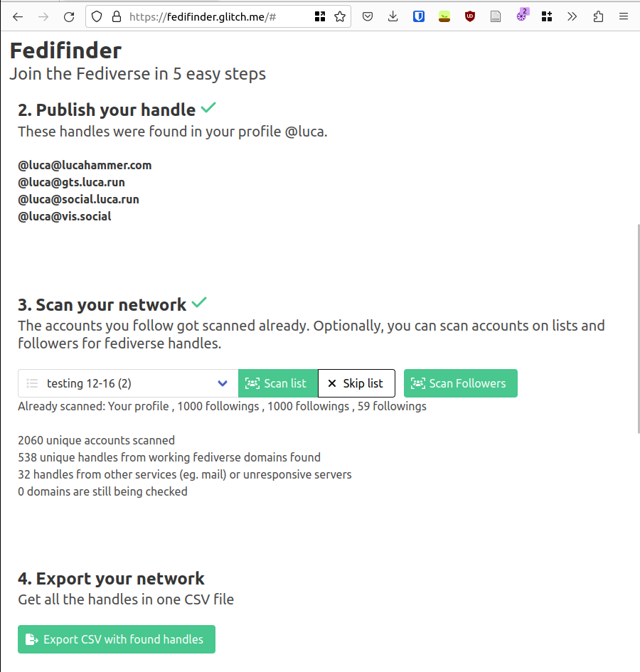
Task: Bookmark this page with the star icon
Action: pos(340,17)
